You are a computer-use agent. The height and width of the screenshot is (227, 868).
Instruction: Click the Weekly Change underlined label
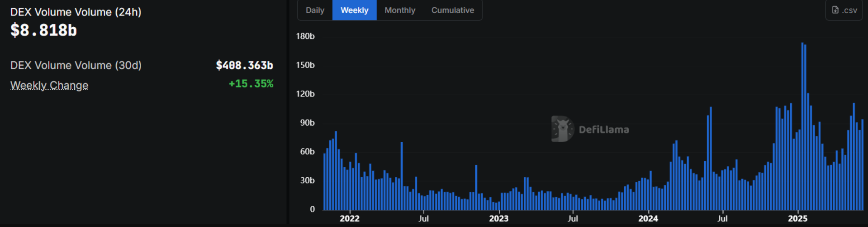coord(49,85)
